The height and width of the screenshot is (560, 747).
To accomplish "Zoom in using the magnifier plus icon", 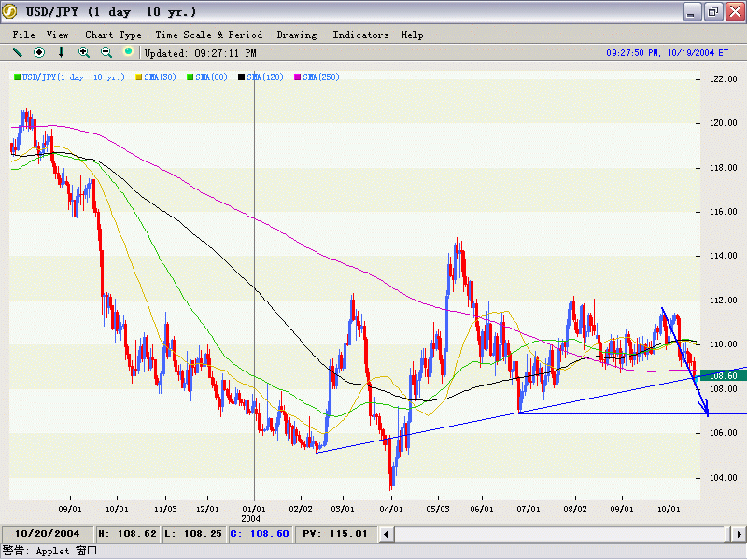I will pyautogui.click(x=84, y=52).
